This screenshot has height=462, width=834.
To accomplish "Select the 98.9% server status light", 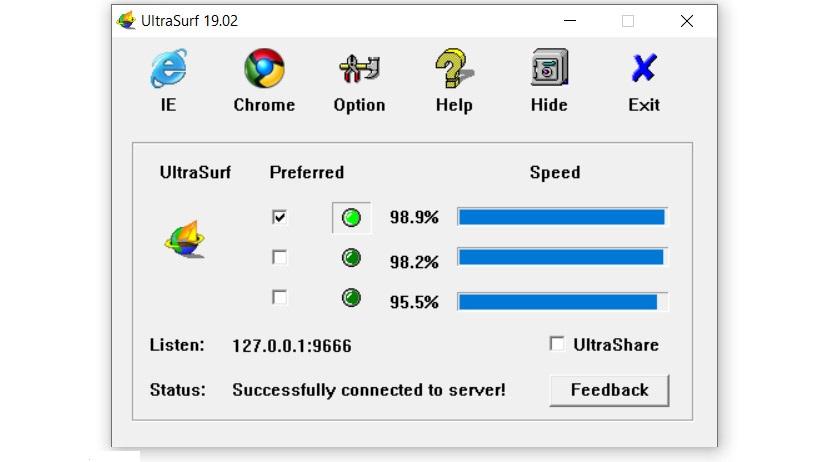I will tap(351, 218).
